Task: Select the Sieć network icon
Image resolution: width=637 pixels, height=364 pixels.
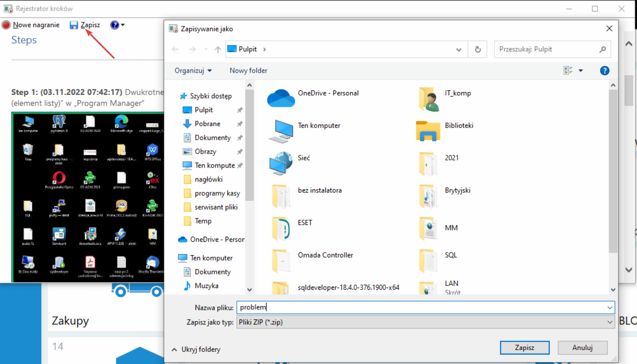Action: (x=281, y=163)
